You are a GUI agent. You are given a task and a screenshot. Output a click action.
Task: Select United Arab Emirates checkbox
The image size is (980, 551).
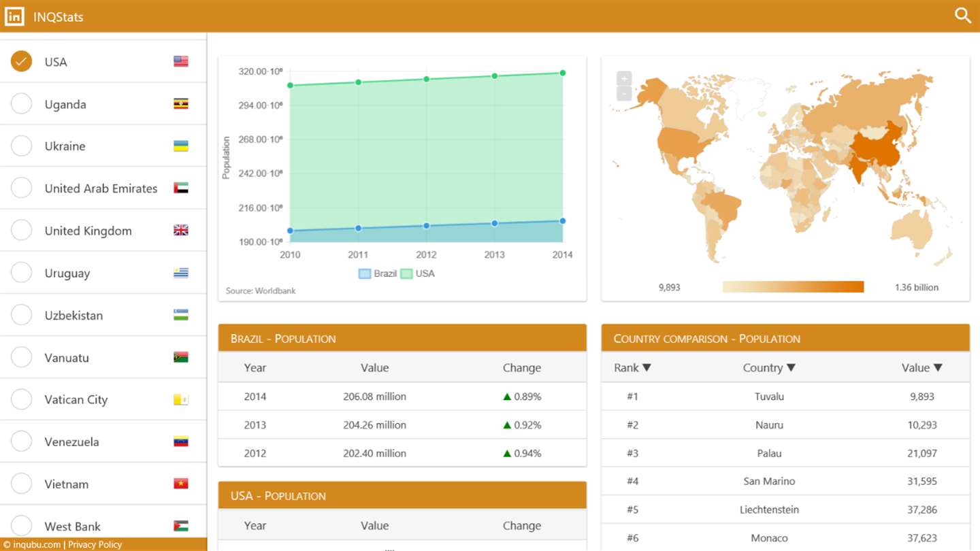coord(22,188)
